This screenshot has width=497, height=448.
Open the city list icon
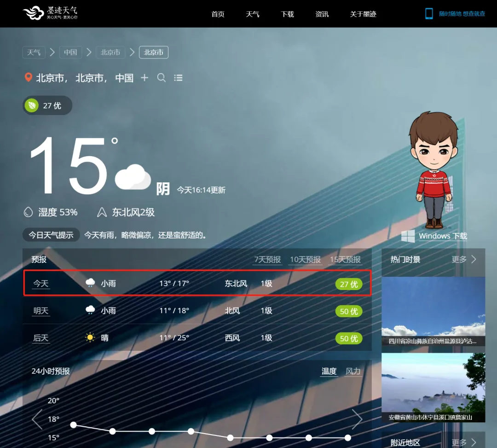179,78
